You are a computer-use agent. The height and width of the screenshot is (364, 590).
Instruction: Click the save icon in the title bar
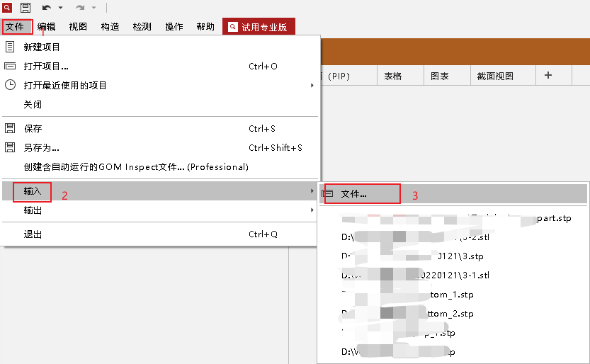coord(25,8)
